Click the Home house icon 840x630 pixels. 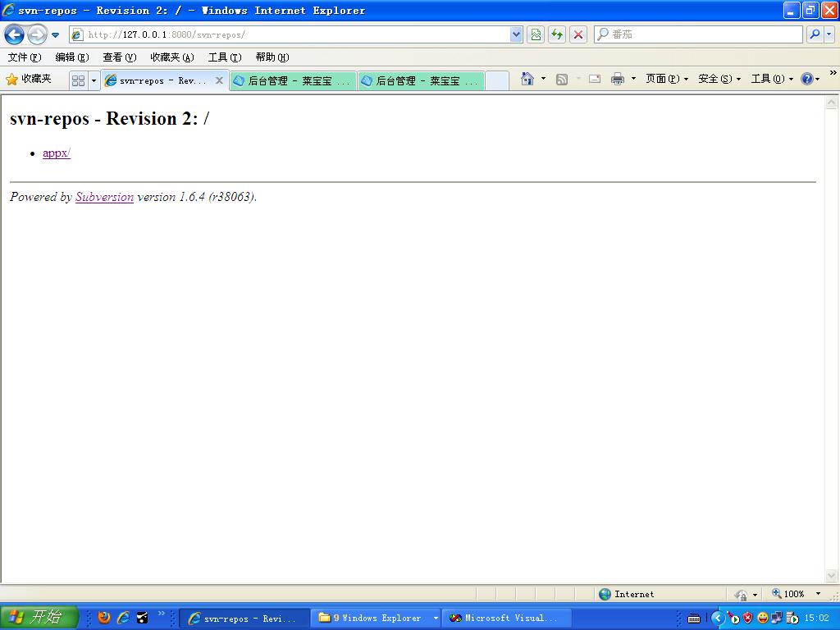pyautogui.click(x=527, y=80)
